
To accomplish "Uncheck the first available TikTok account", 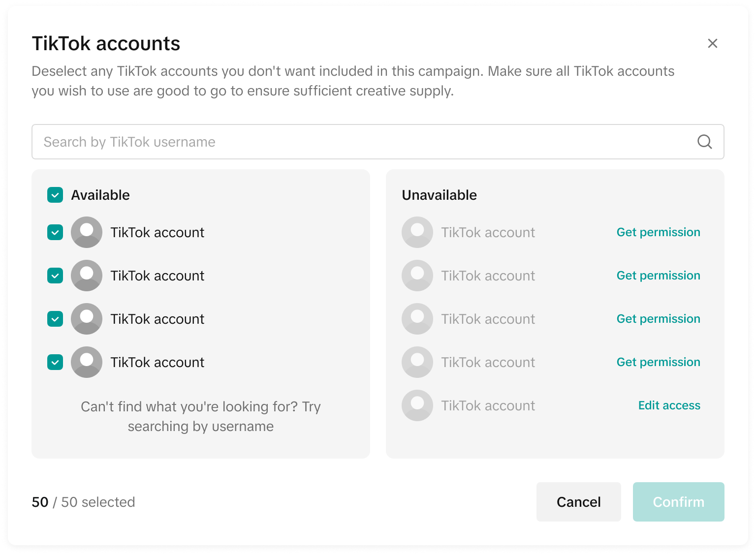I will (x=55, y=232).
